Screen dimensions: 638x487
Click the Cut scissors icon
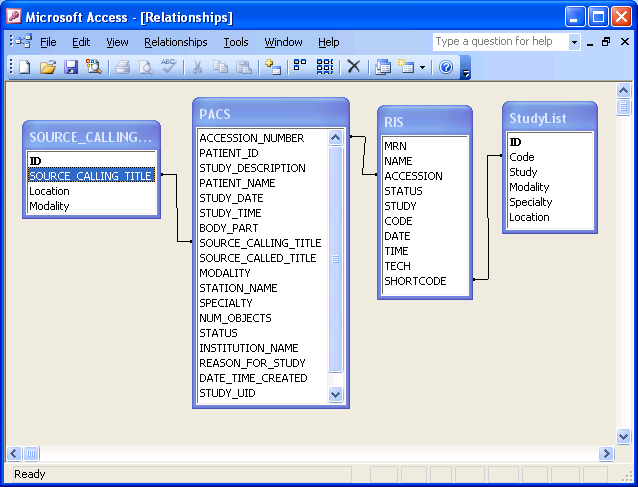click(197, 67)
